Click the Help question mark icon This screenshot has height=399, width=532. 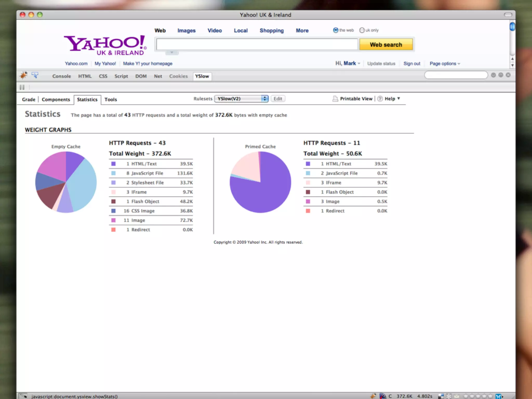380,99
